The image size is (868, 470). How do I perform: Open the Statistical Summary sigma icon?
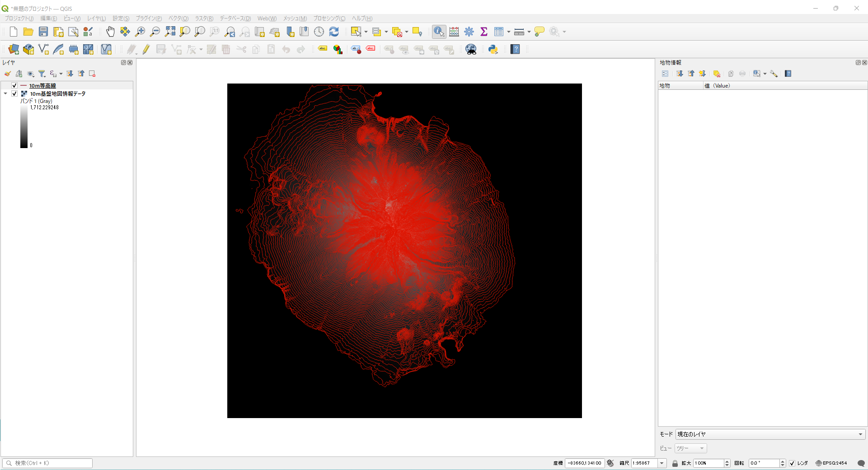484,32
